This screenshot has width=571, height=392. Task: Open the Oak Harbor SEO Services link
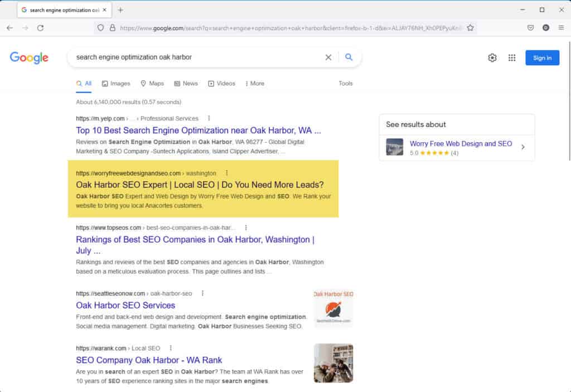tap(125, 306)
